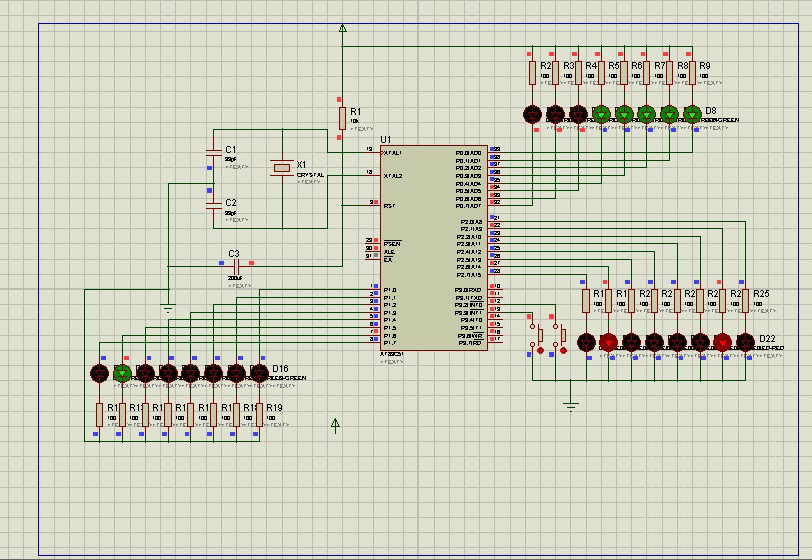The width and height of the screenshot is (812, 560).
Task: Click the R19 resistor symbol
Action: tap(259, 414)
